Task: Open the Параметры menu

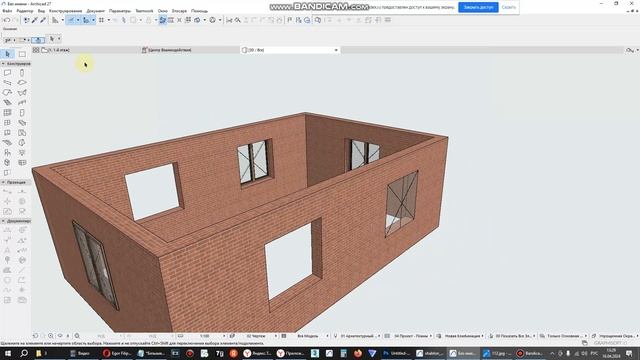Action: click(120, 11)
